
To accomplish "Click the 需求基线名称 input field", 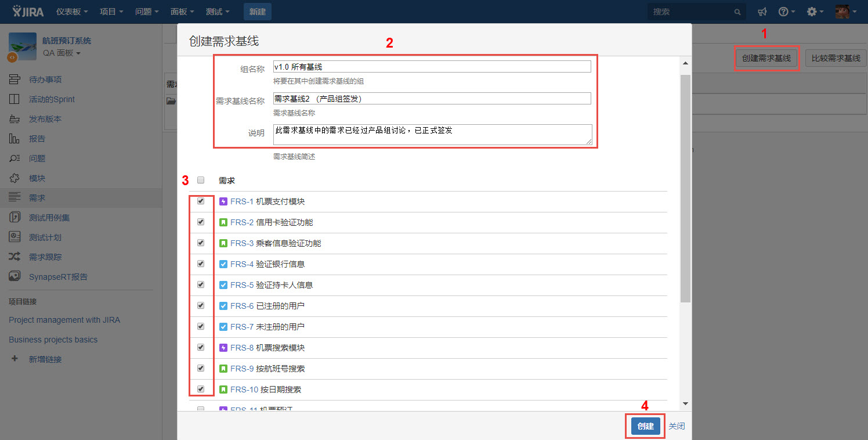I will click(432, 99).
